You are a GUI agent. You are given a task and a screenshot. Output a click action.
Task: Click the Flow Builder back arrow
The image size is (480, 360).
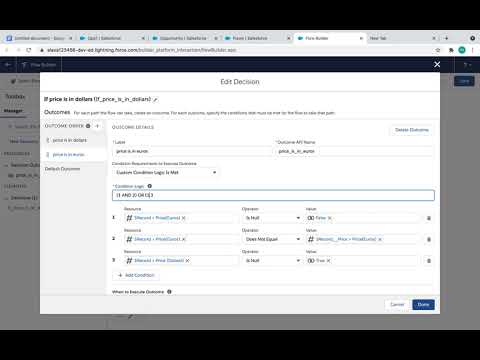coord(8,65)
